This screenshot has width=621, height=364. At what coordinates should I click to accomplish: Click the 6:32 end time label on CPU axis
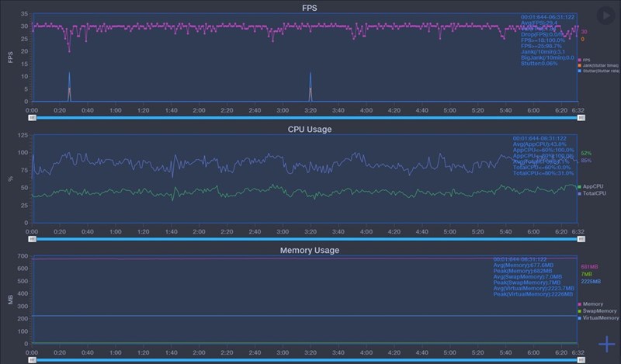(x=578, y=231)
